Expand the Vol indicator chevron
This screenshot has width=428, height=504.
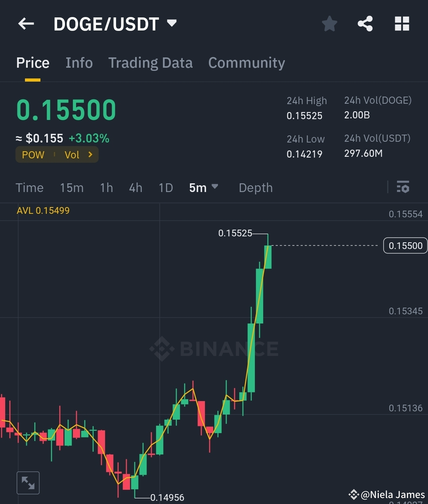click(90, 154)
